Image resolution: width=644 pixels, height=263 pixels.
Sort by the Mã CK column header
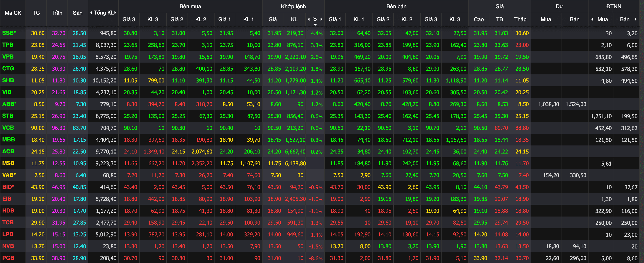(13, 13)
